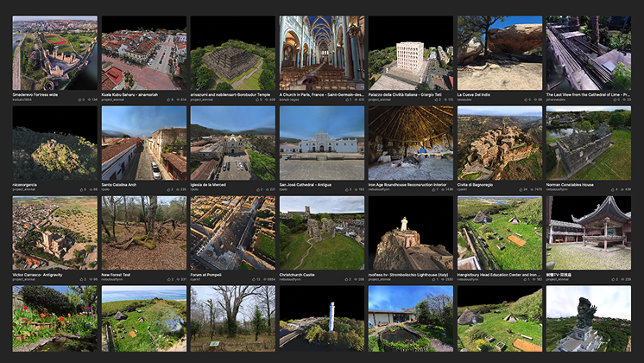Click thumbs-up under Iglesia de la Merced
This screenshot has width=644, height=363.
[x=257, y=189]
